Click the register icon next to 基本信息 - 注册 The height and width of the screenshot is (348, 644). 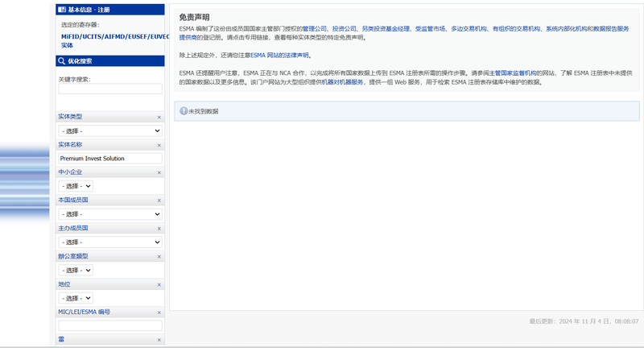62,10
